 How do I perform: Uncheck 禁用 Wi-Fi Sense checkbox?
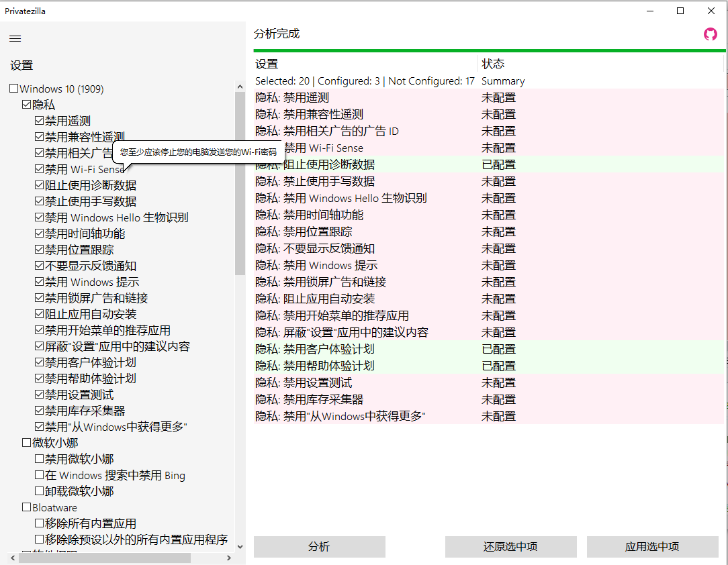point(40,169)
